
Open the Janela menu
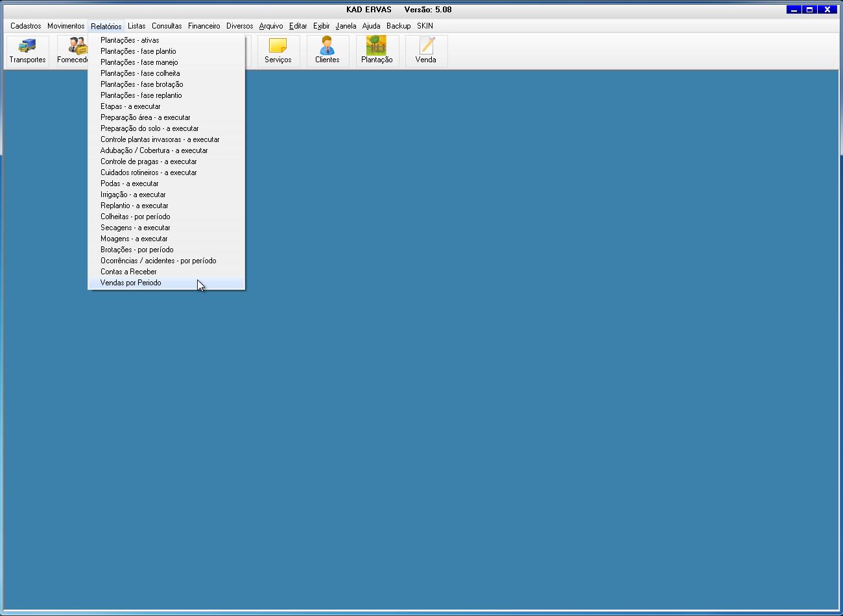(x=346, y=26)
